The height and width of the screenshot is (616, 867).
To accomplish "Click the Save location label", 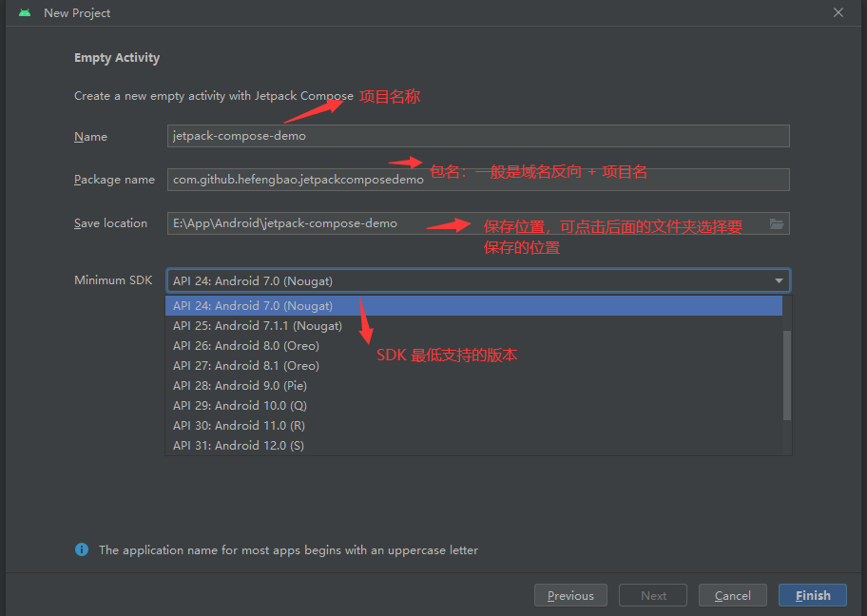I will coord(110,223).
